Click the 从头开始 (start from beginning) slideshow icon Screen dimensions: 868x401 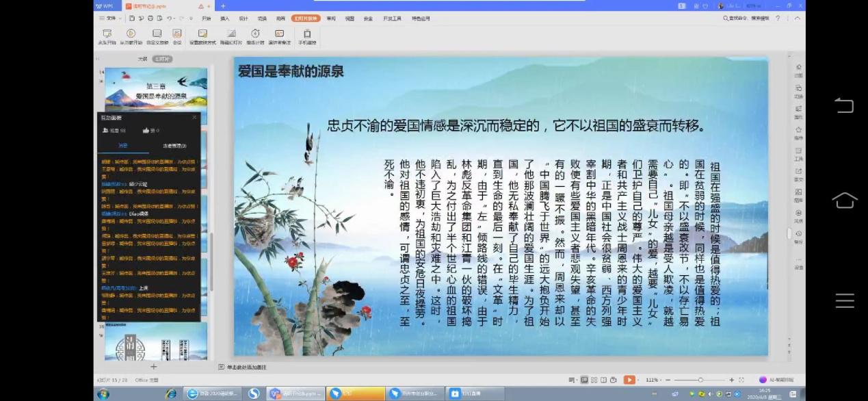point(106,34)
